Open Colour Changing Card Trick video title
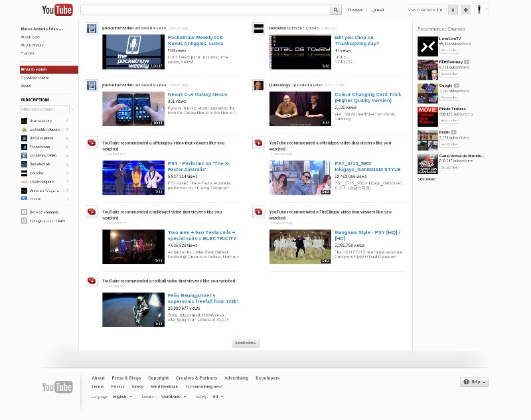531x420 pixels. 368,98
